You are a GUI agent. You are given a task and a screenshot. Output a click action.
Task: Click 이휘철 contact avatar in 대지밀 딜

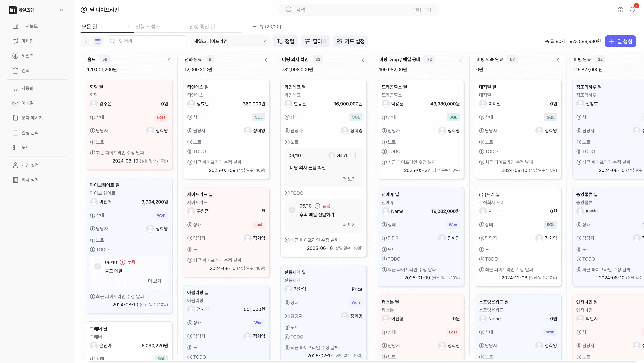[483, 104]
